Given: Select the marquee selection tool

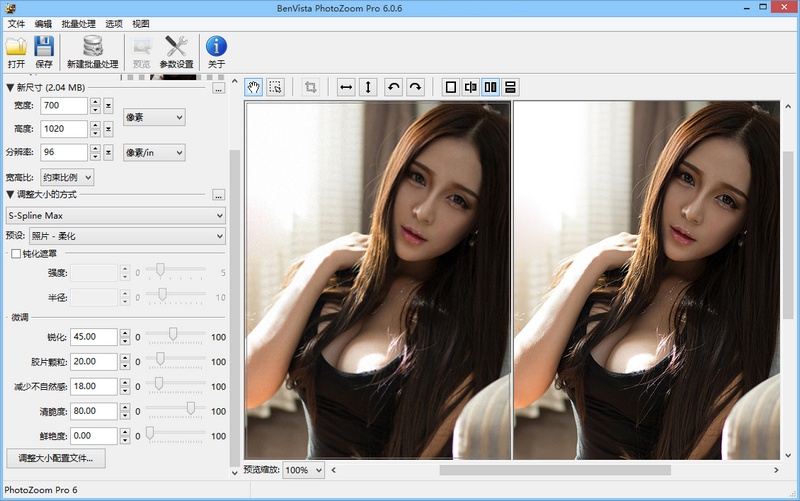Looking at the screenshot, I should [x=276, y=87].
